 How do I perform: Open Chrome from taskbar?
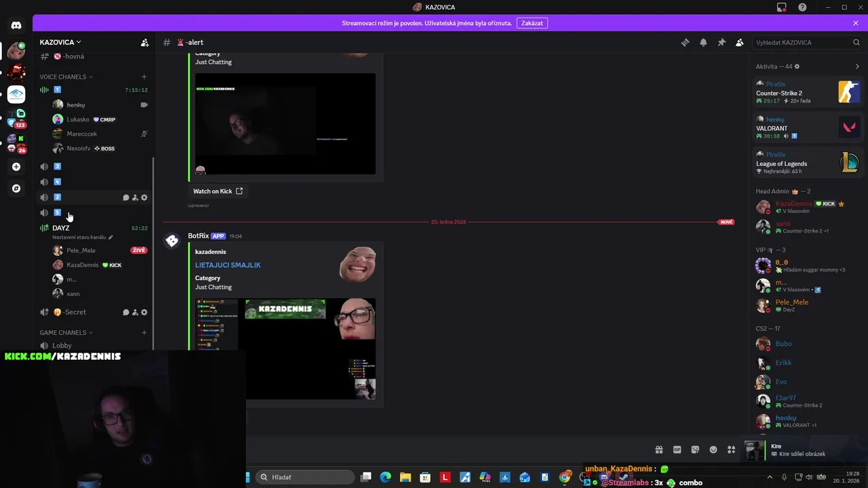[564, 477]
